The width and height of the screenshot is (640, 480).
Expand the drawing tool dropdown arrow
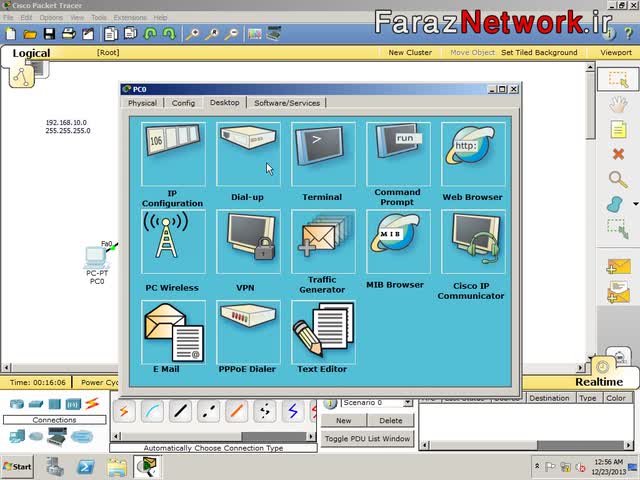[636, 204]
